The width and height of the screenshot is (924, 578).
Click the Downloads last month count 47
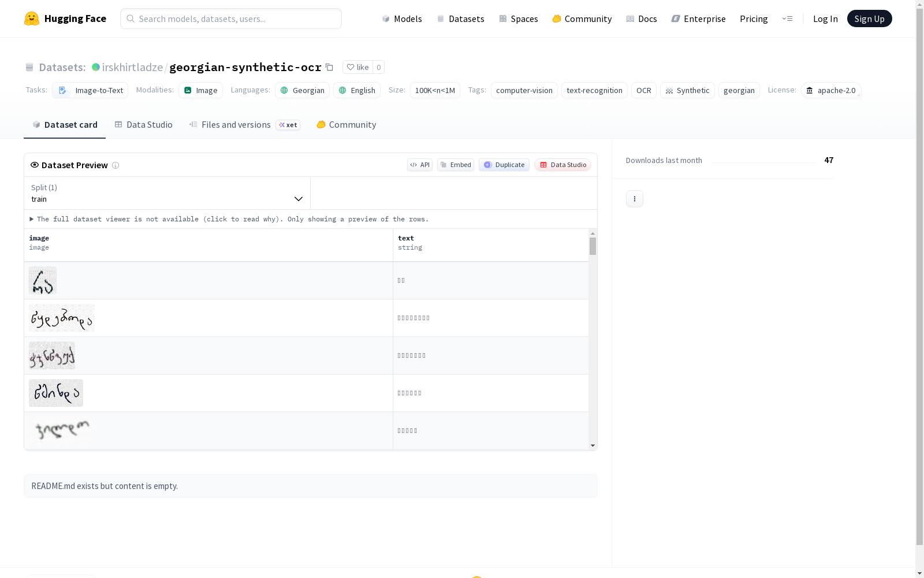pos(829,160)
